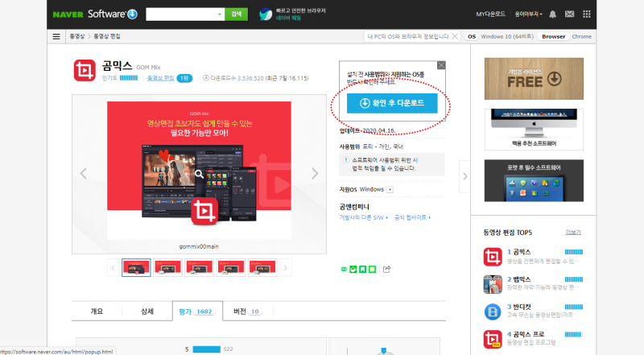This screenshot has height=355, width=644.
Task: Open the external share arrow icon
Action: click(x=386, y=269)
